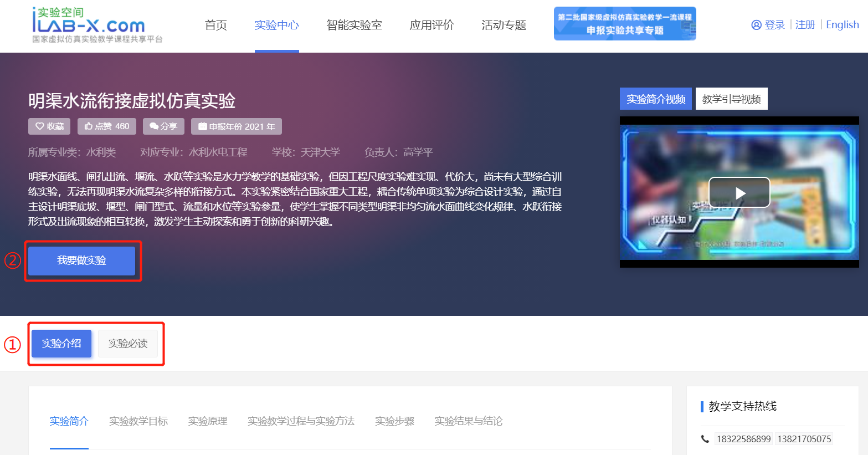The height and width of the screenshot is (455, 868).
Task: Open the 实验原理 section tab
Action: 208,421
